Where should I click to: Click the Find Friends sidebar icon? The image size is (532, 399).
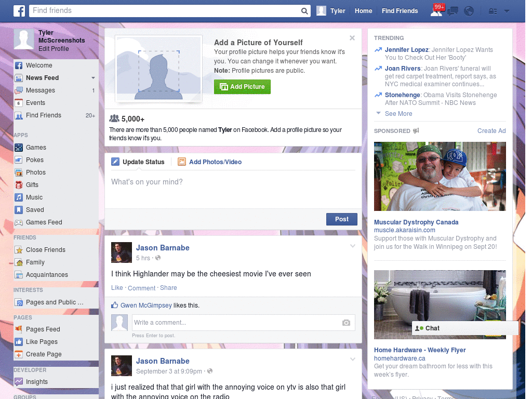(19, 115)
